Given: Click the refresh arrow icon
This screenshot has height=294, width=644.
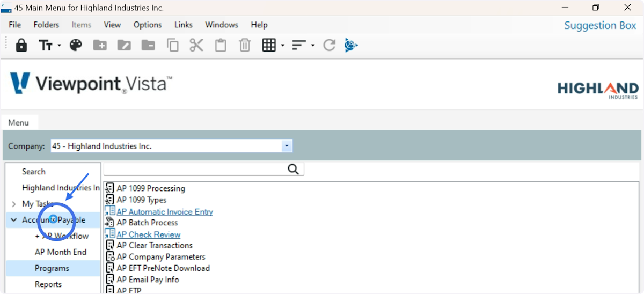Looking at the screenshot, I should click(x=329, y=45).
